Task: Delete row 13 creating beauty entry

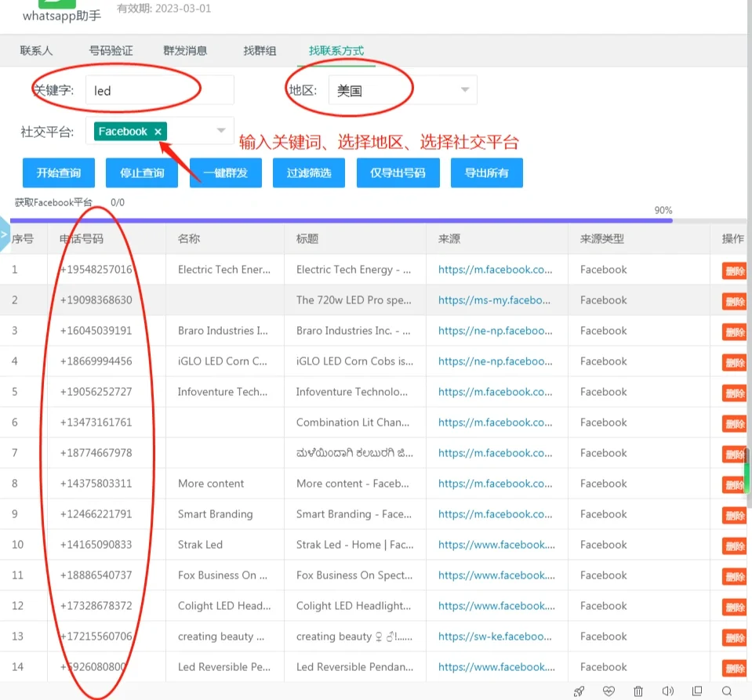Action: 734,637
